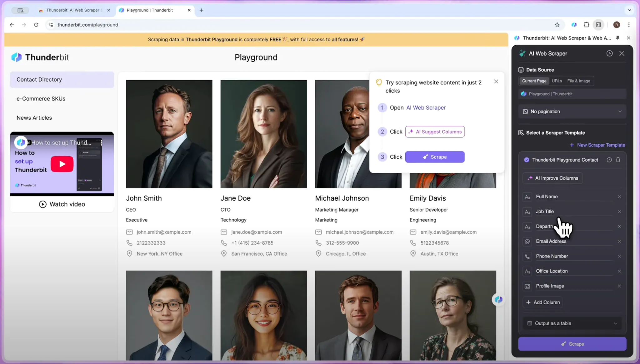Click the New Scraper Template link

(x=597, y=145)
